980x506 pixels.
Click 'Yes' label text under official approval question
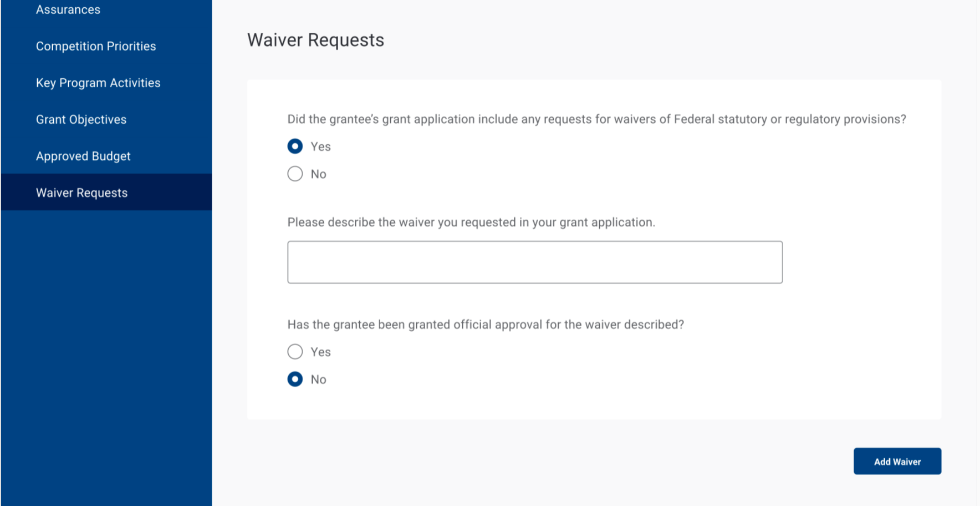pos(320,352)
